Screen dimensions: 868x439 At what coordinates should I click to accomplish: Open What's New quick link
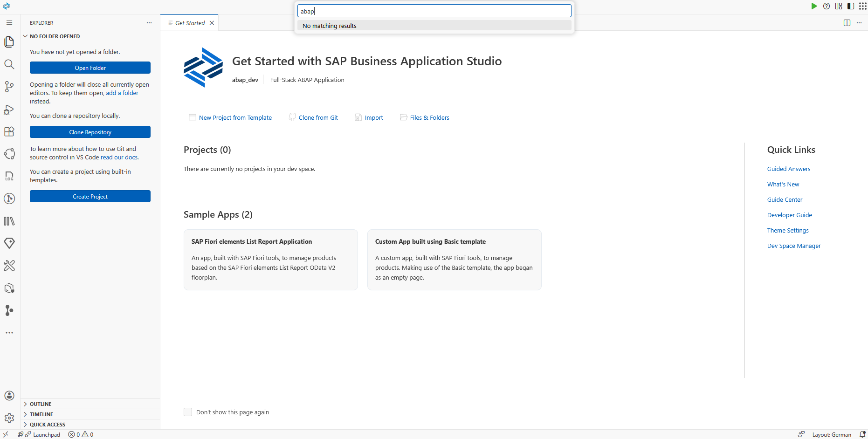[x=783, y=184]
